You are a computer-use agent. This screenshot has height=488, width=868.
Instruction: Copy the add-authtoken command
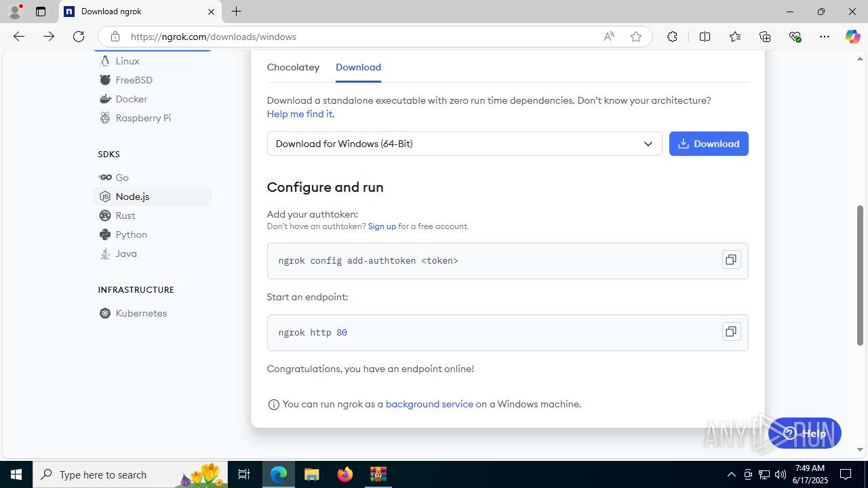731,260
